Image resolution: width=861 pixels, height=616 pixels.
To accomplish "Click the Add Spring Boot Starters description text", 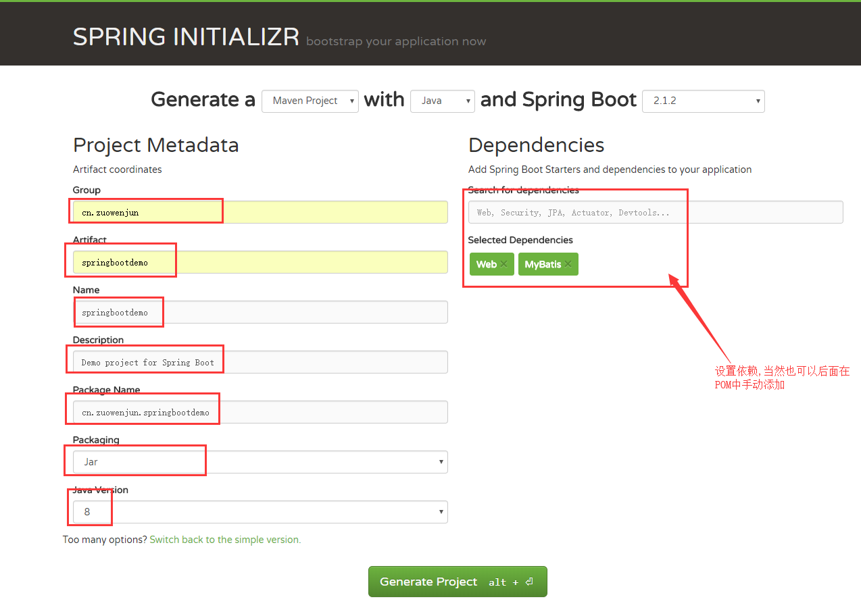I will coord(610,170).
